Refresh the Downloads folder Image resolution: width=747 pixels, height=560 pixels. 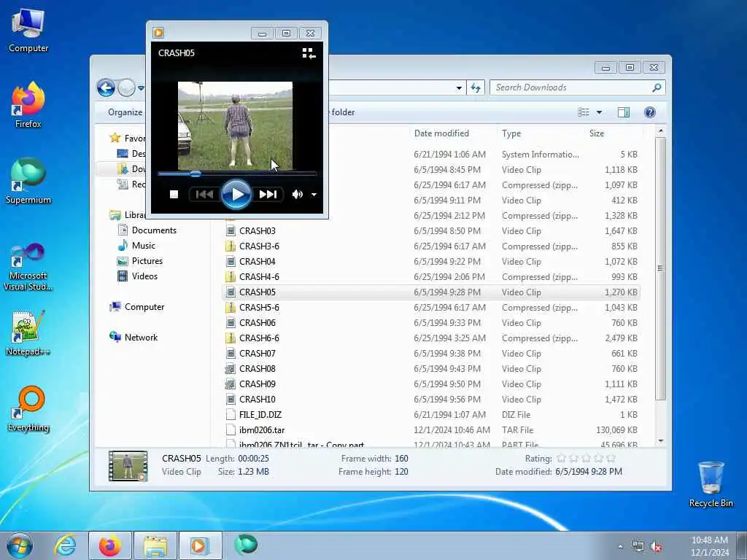point(476,87)
